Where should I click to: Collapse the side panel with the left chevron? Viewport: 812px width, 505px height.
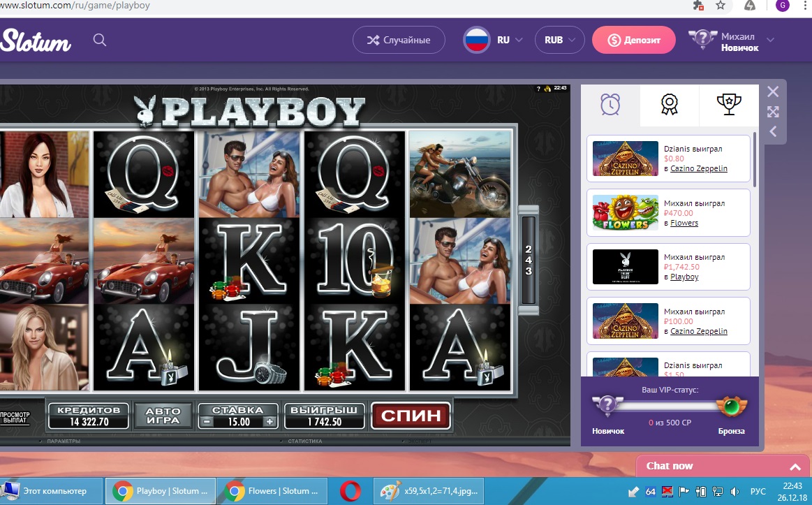coord(773,131)
